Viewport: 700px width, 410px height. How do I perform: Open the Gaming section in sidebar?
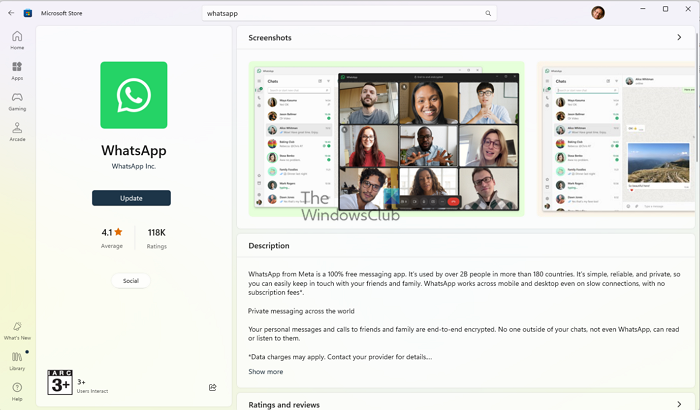[x=17, y=101]
